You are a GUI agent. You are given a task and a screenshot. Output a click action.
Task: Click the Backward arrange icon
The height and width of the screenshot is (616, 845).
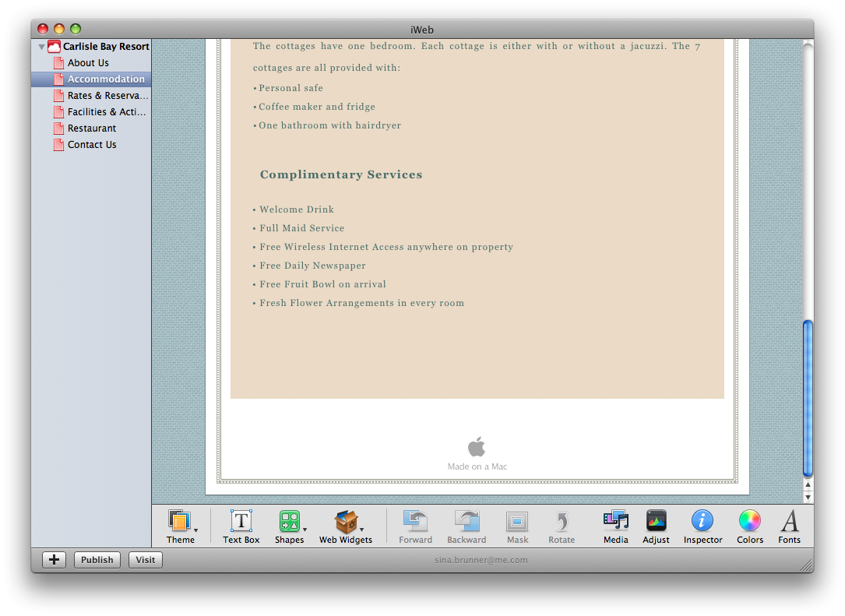tap(467, 521)
